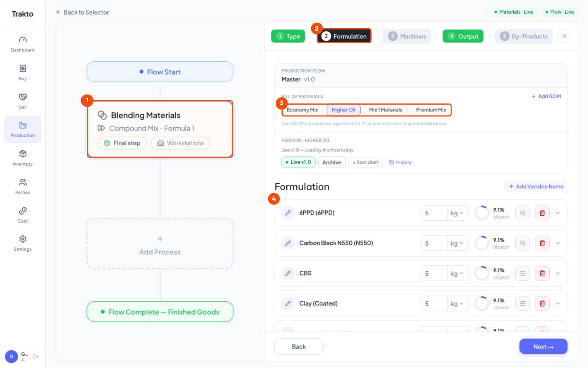Open the Cost coins icon
This screenshot has height=368, width=588.
[x=23, y=211]
